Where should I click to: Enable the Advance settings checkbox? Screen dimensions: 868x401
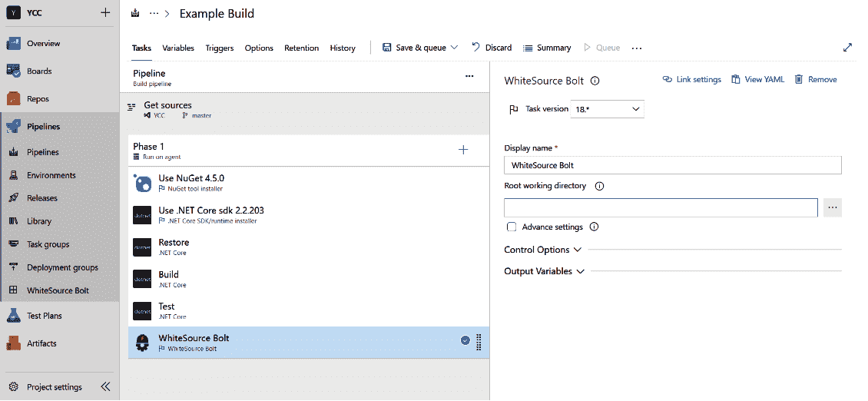[x=512, y=227]
